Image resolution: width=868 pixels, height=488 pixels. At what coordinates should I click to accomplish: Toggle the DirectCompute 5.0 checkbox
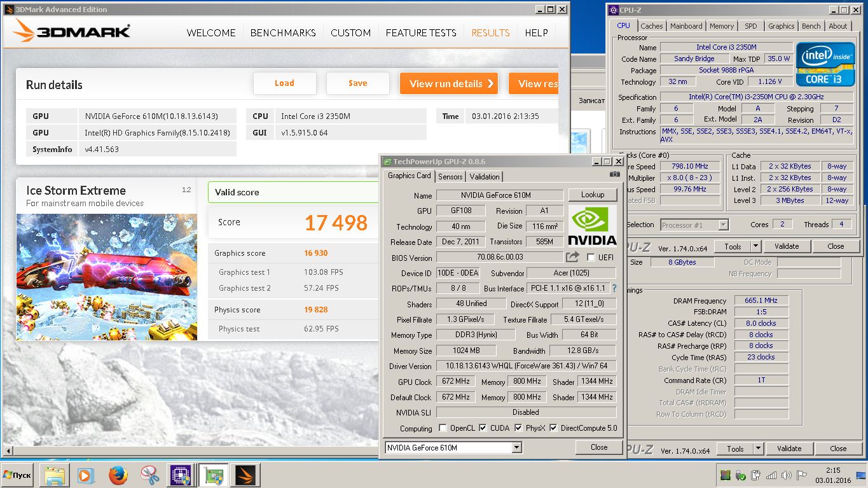553,428
